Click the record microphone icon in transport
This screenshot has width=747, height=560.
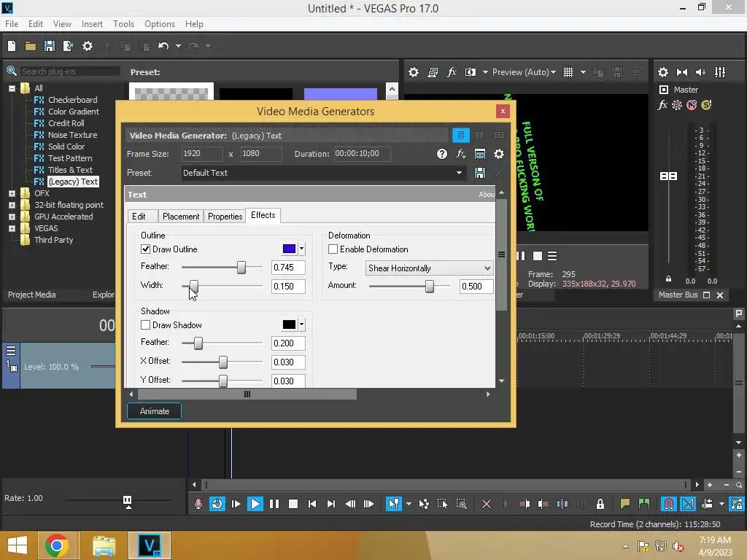[198, 504]
